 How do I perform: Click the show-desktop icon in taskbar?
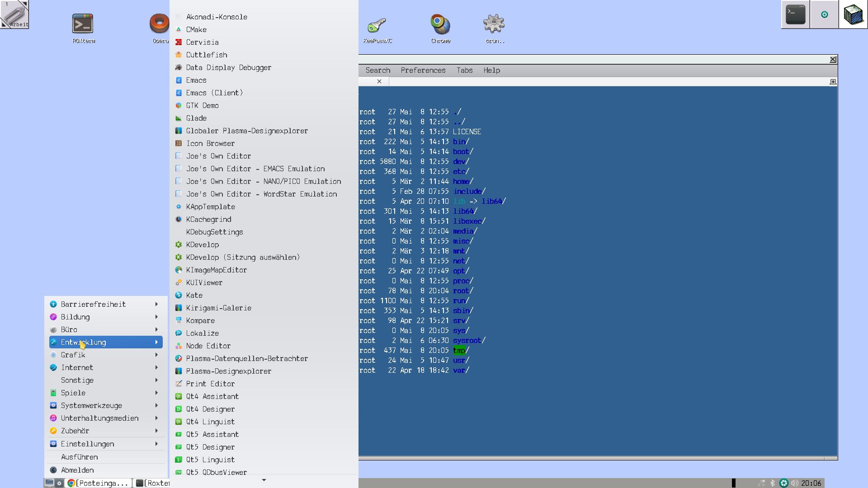coord(49,483)
